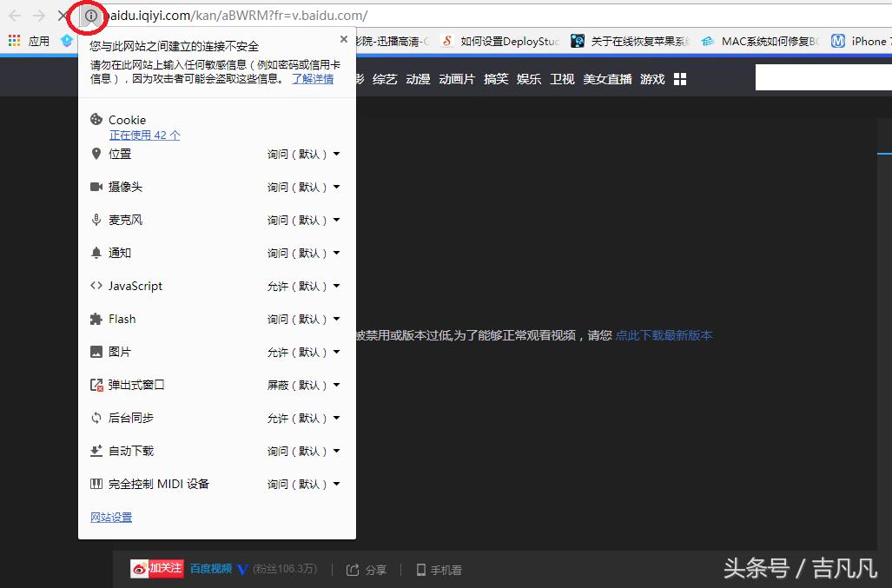Select the 游戏 navigation menu item
The height and width of the screenshot is (588, 892).
[x=651, y=78]
